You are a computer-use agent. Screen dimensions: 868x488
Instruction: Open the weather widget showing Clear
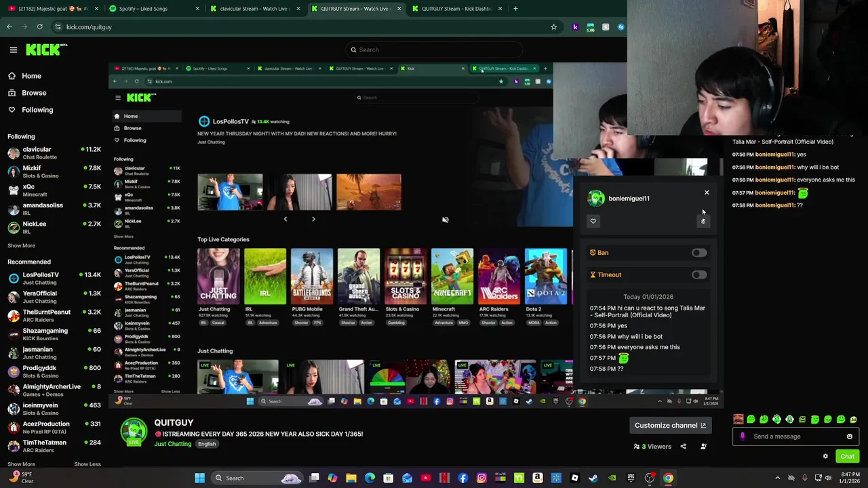click(x=20, y=478)
